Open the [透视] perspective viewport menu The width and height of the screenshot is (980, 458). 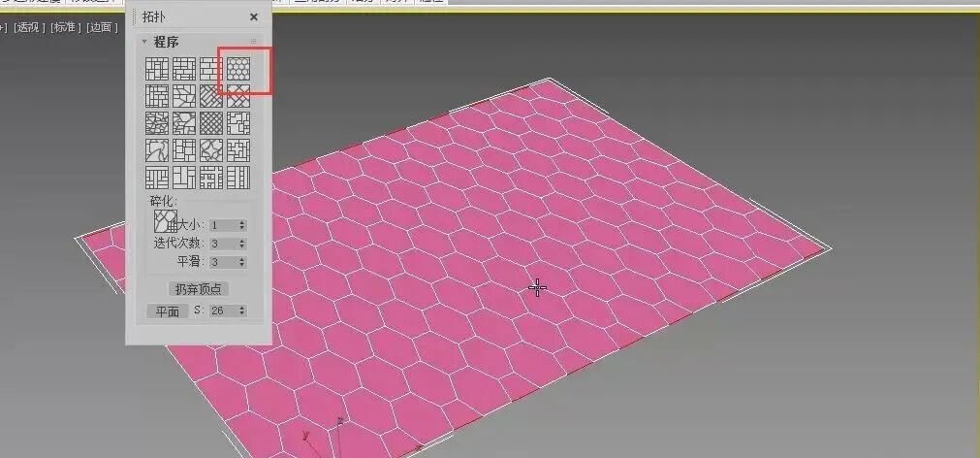coord(29,27)
